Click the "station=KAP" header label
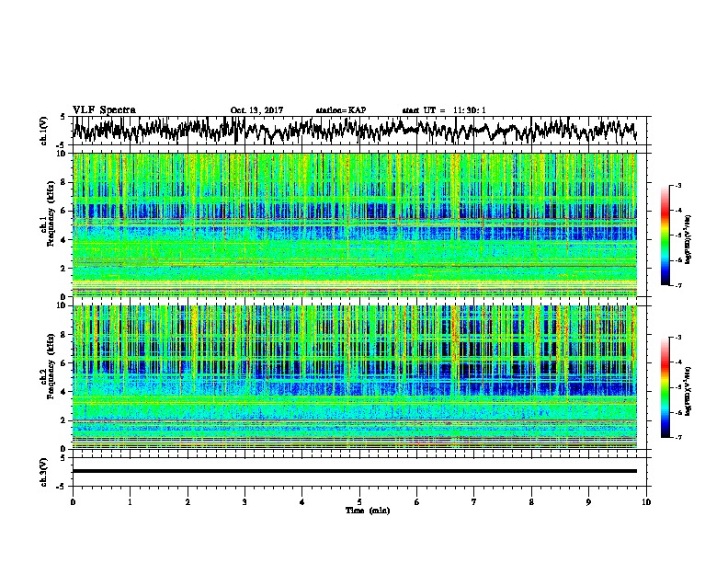 (x=341, y=110)
